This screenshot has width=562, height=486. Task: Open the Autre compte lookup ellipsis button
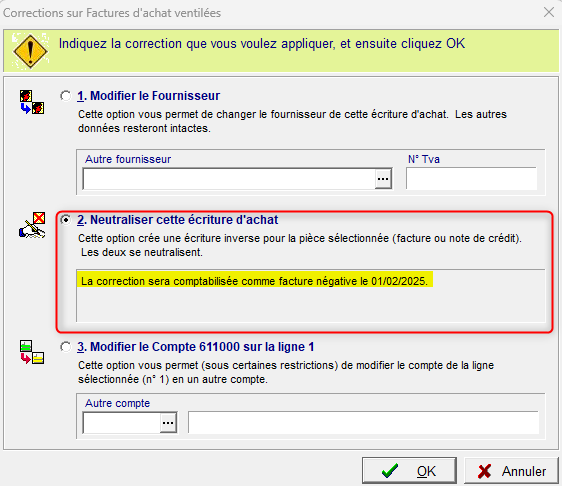pos(168,423)
